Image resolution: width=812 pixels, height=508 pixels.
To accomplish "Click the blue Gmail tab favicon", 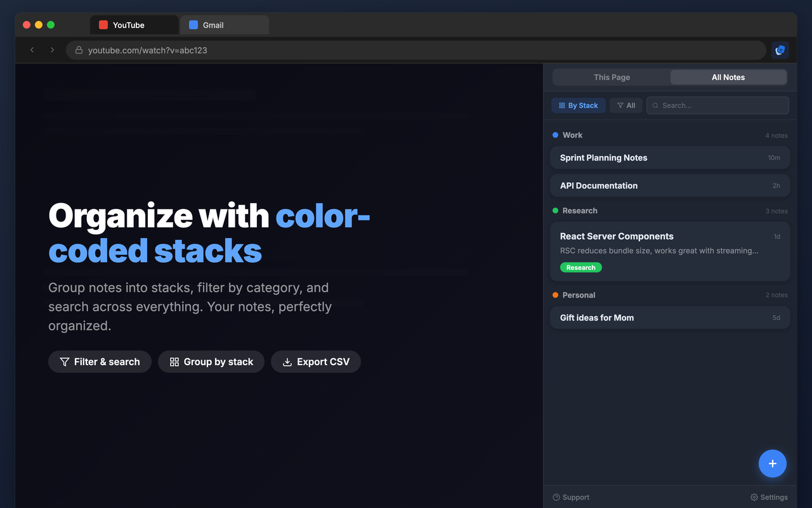I will pos(193,25).
